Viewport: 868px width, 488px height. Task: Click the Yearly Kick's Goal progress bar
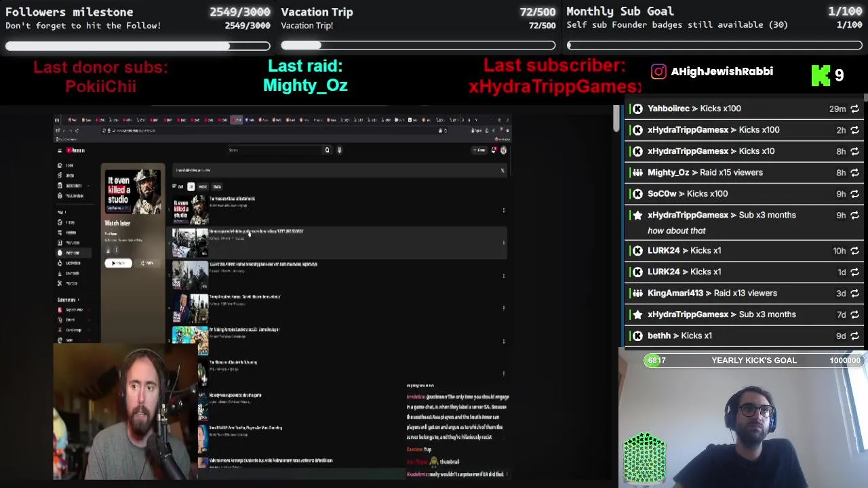(753, 361)
